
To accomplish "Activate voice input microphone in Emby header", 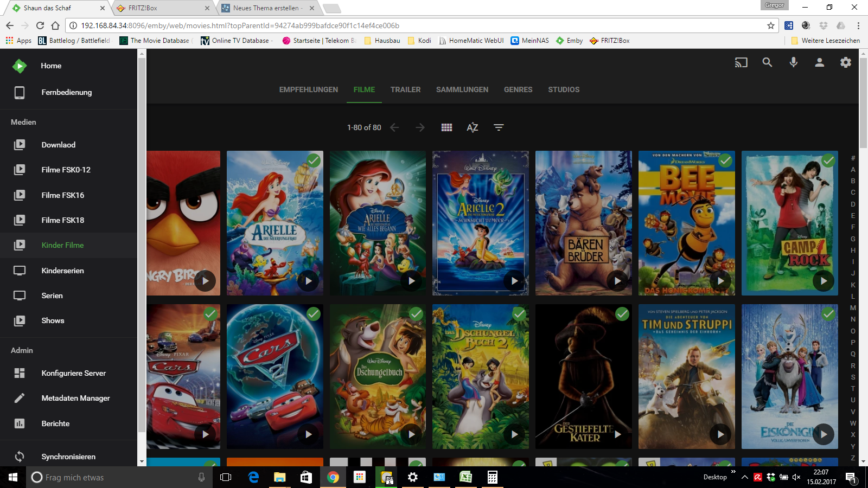I will (793, 62).
